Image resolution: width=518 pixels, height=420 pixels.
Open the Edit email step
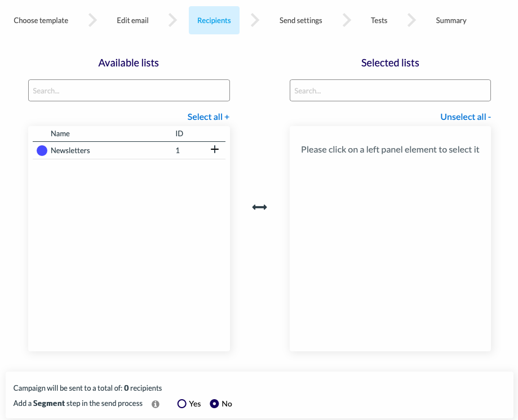click(132, 20)
